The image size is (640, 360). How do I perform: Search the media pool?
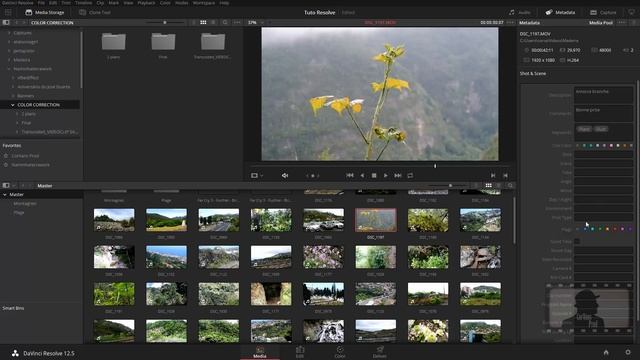coord(510,185)
